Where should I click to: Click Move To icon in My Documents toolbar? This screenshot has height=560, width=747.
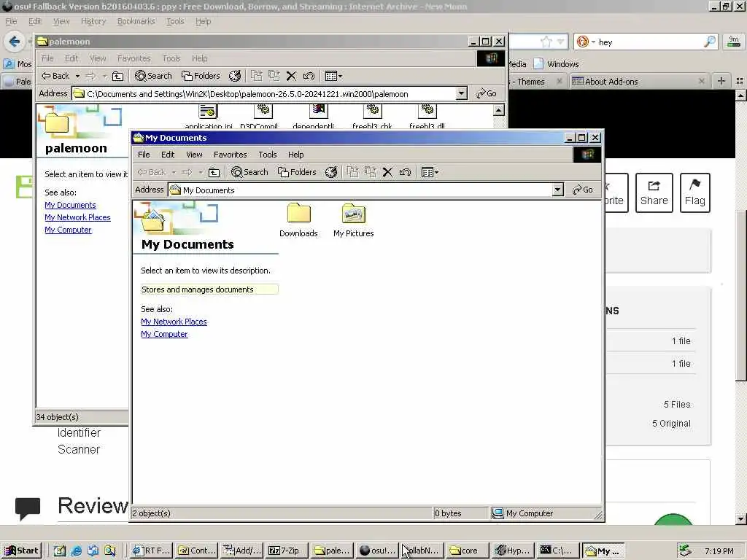pos(352,172)
